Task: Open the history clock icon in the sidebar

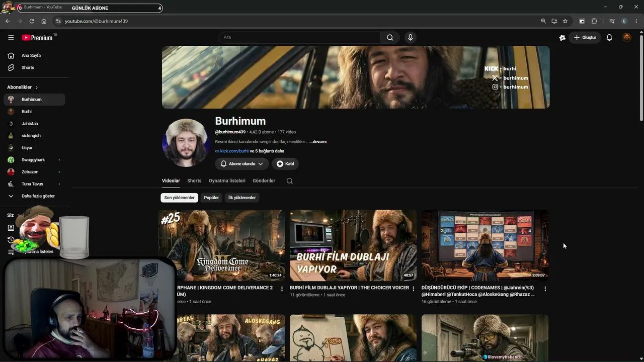Action: pos(11,240)
